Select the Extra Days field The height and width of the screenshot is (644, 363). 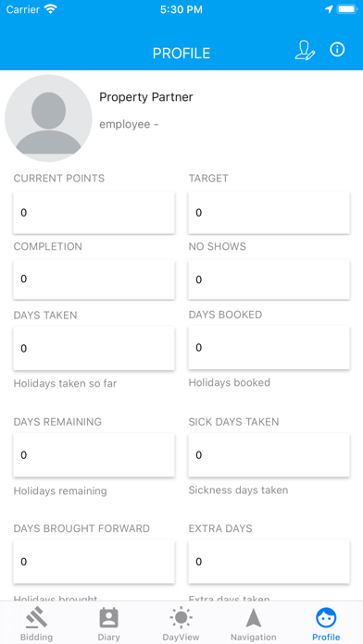pos(269,562)
